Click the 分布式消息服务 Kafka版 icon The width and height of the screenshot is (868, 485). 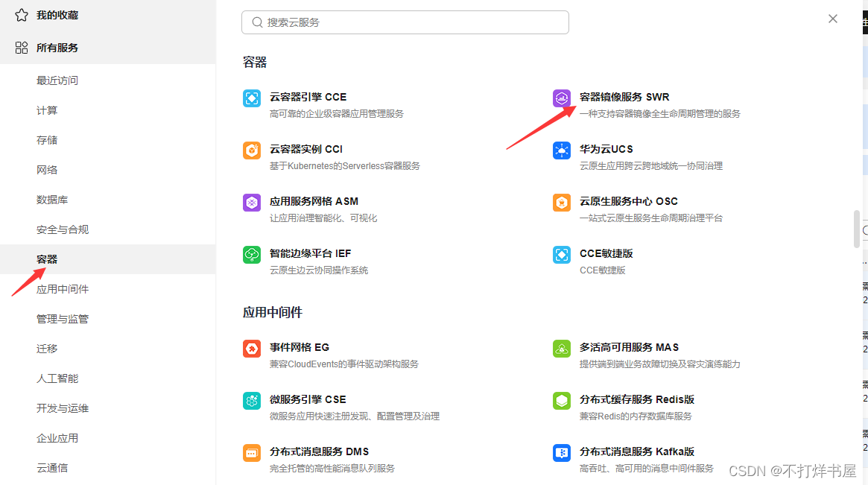point(562,453)
